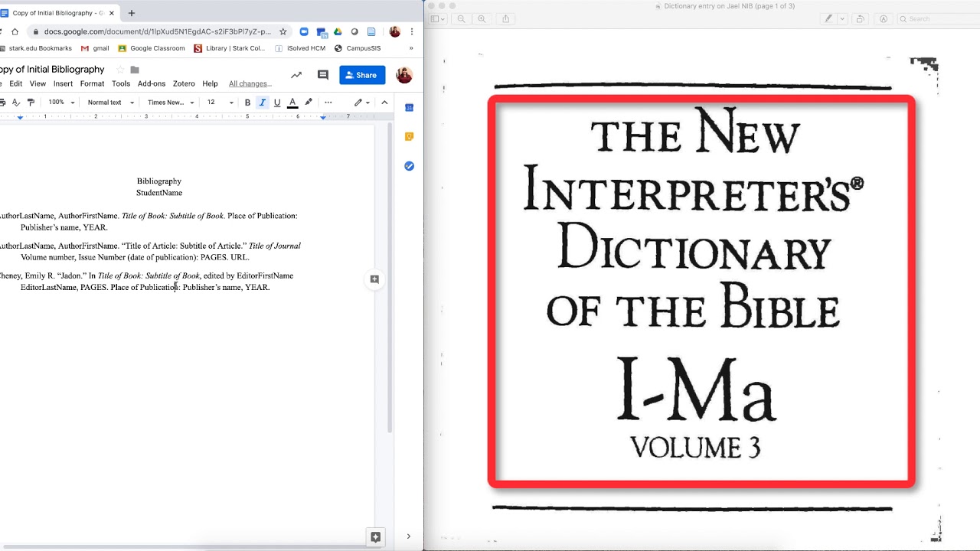Open the Google Classroom bookmark
The height and width of the screenshot is (551, 980).
coord(152,48)
